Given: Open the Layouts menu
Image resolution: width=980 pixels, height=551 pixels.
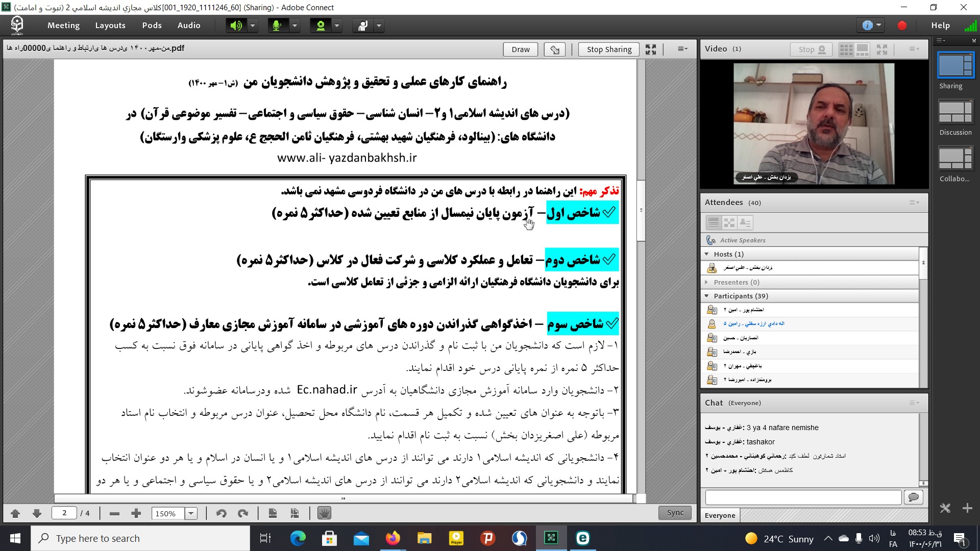Looking at the screenshot, I should pyautogui.click(x=110, y=26).
